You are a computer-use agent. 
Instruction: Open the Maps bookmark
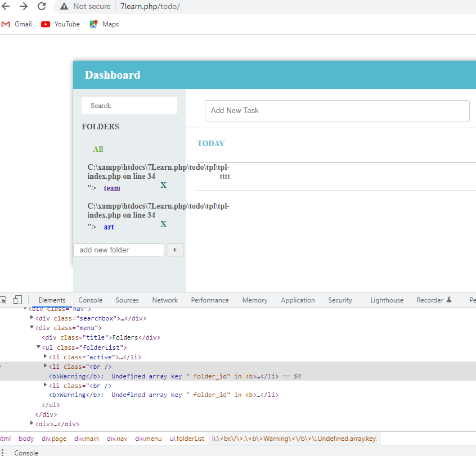[x=104, y=24]
